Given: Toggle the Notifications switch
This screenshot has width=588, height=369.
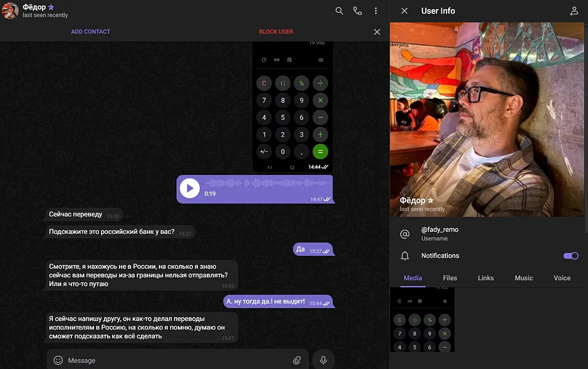Looking at the screenshot, I should click(x=571, y=256).
